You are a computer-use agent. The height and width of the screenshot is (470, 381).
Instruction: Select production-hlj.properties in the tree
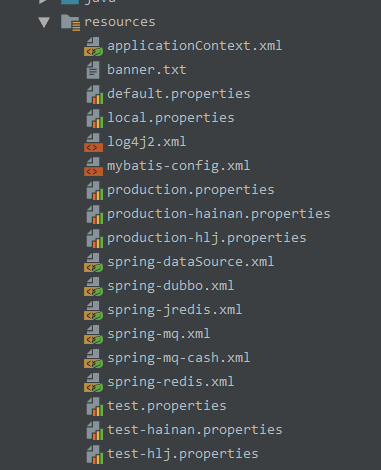(207, 238)
